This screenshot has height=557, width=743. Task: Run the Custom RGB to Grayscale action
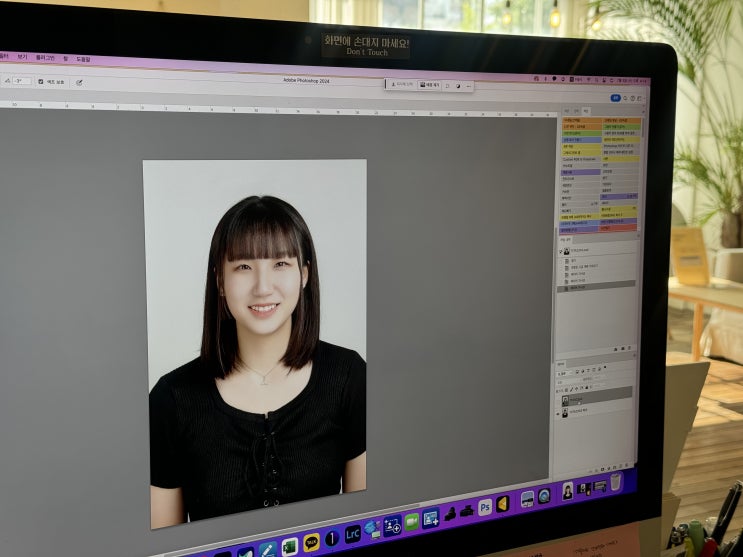pyautogui.click(x=581, y=160)
